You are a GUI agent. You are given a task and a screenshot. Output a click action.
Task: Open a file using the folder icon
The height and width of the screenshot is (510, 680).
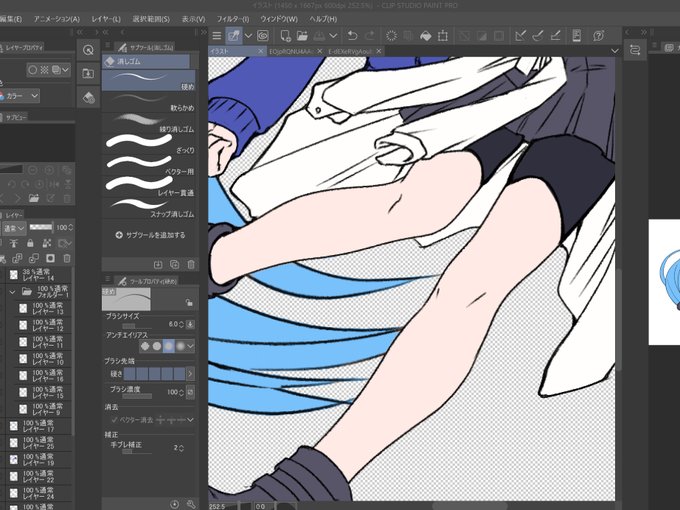pyautogui.click(x=302, y=36)
